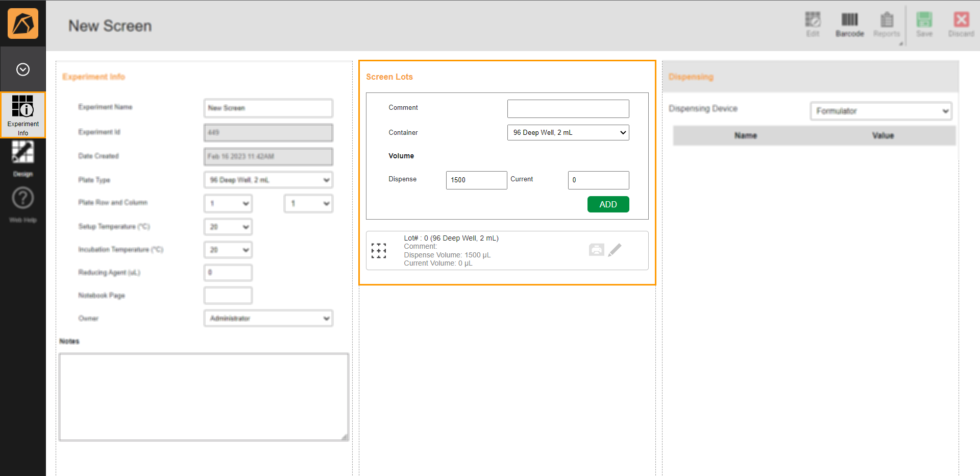Collapse the sidebar with the chevron icon
The height and width of the screenshot is (476, 980).
[x=23, y=69]
